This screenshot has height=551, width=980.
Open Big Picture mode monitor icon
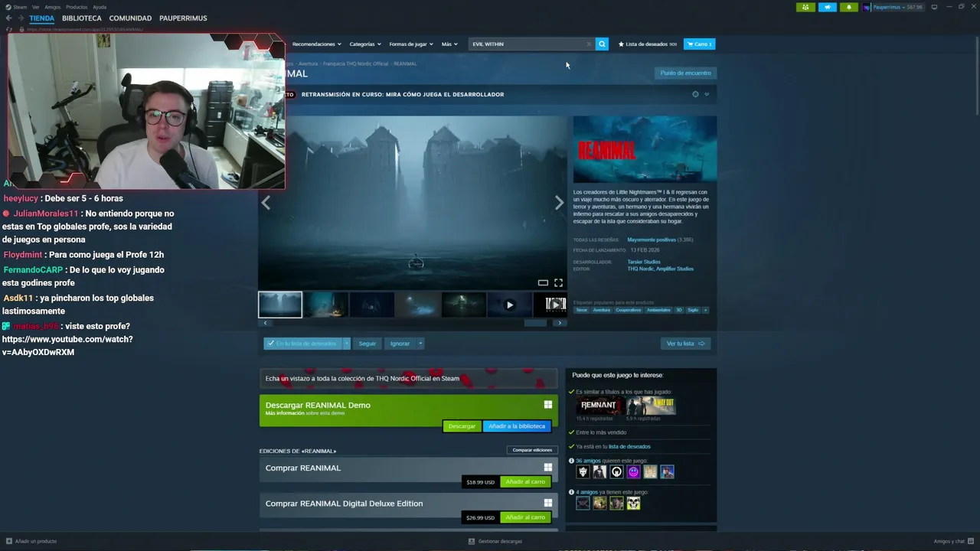pos(934,7)
